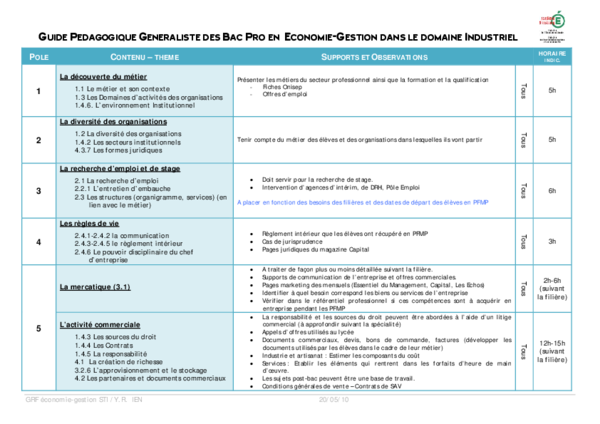Click '2.4.3-2.4.5 le règlement intérieur'
Screen dimensions: 600x424
coord(129,243)
